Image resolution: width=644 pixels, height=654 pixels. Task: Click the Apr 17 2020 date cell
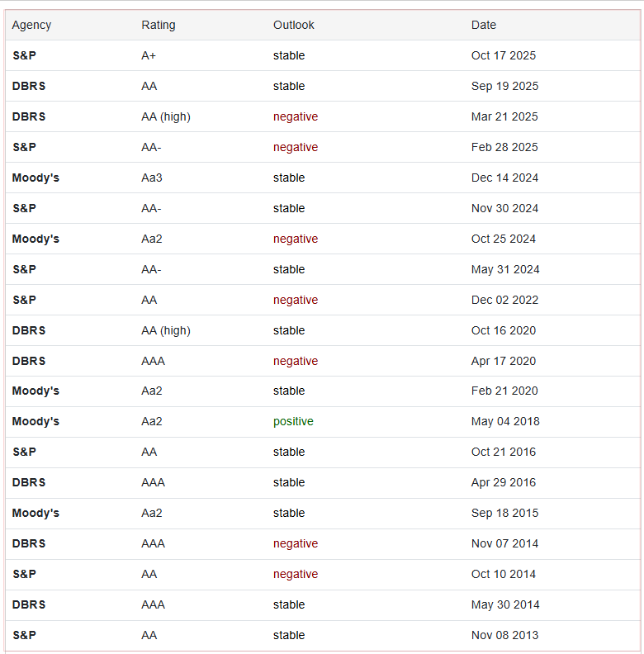[x=503, y=361]
